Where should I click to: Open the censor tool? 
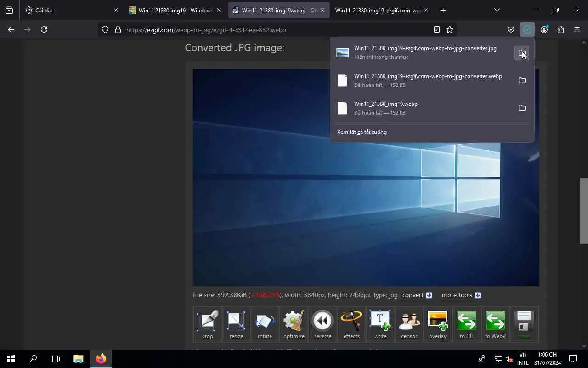click(409, 324)
